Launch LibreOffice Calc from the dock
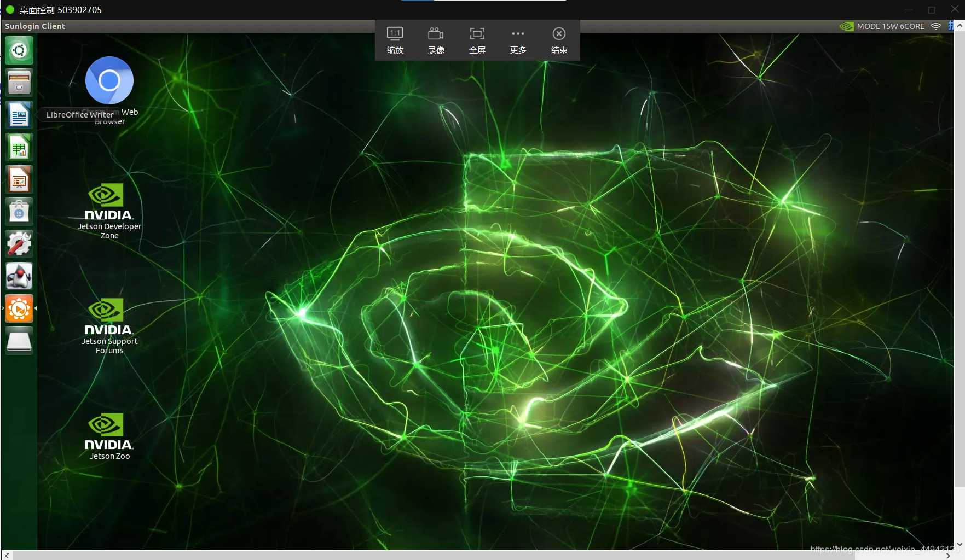 coord(19,147)
